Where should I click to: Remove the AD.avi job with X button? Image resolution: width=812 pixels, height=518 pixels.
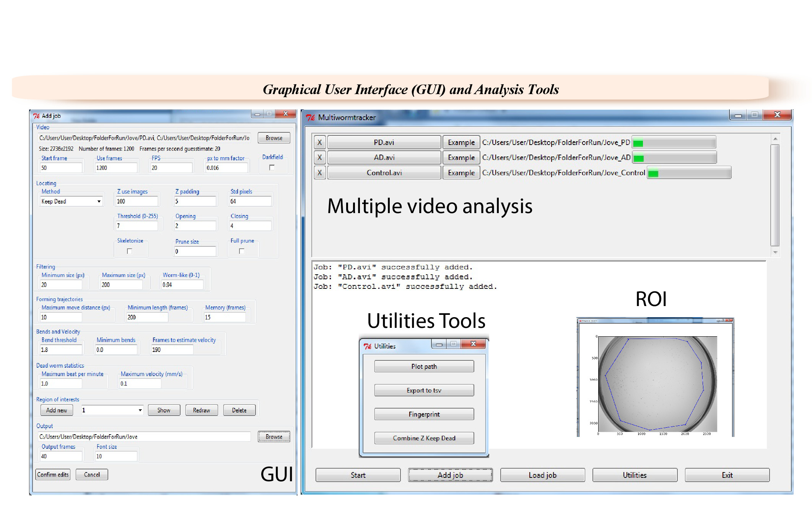point(319,157)
